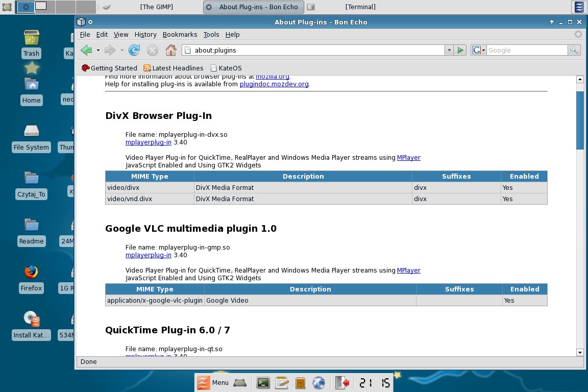Select the Google Video description cell
588x392 pixels.
(x=310, y=301)
